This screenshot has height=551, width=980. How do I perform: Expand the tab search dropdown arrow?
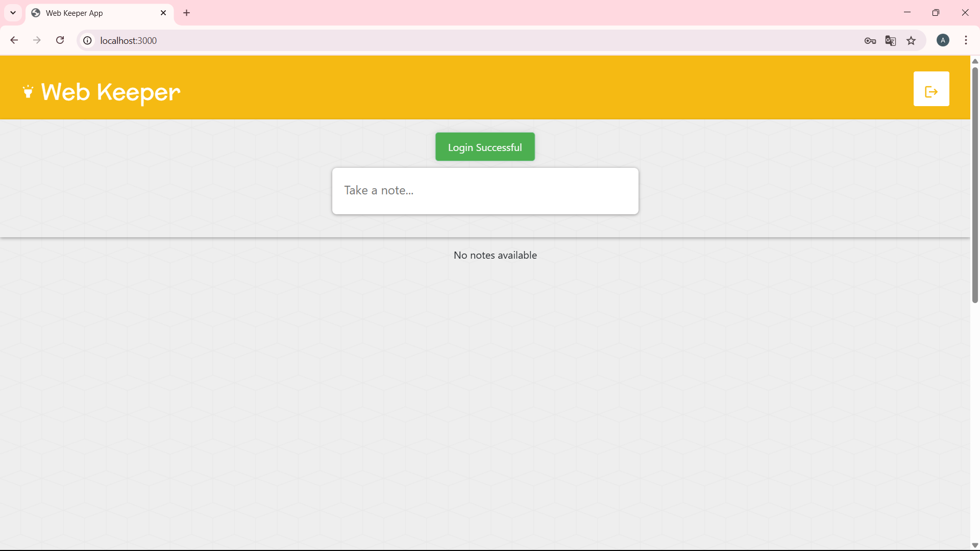tap(13, 13)
